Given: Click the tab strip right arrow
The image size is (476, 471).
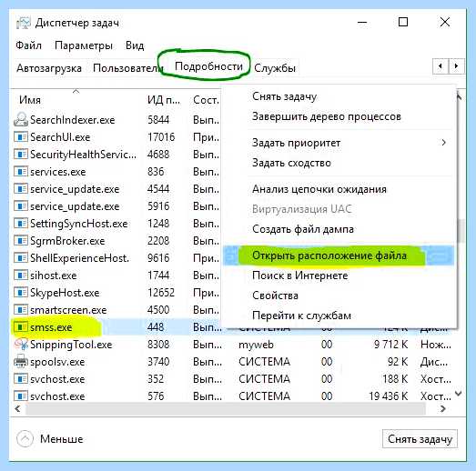Looking at the screenshot, I should point(456,65).
